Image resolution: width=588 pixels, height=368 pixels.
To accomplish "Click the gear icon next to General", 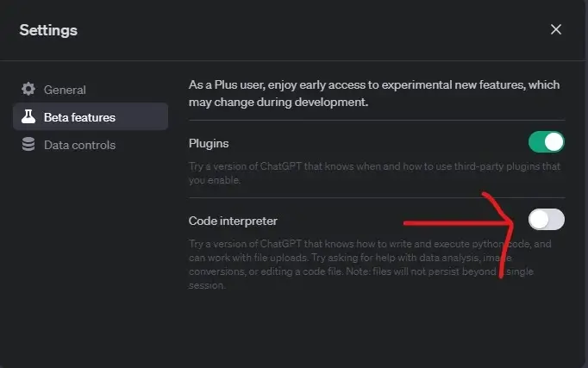I will [x=28, y=90].
